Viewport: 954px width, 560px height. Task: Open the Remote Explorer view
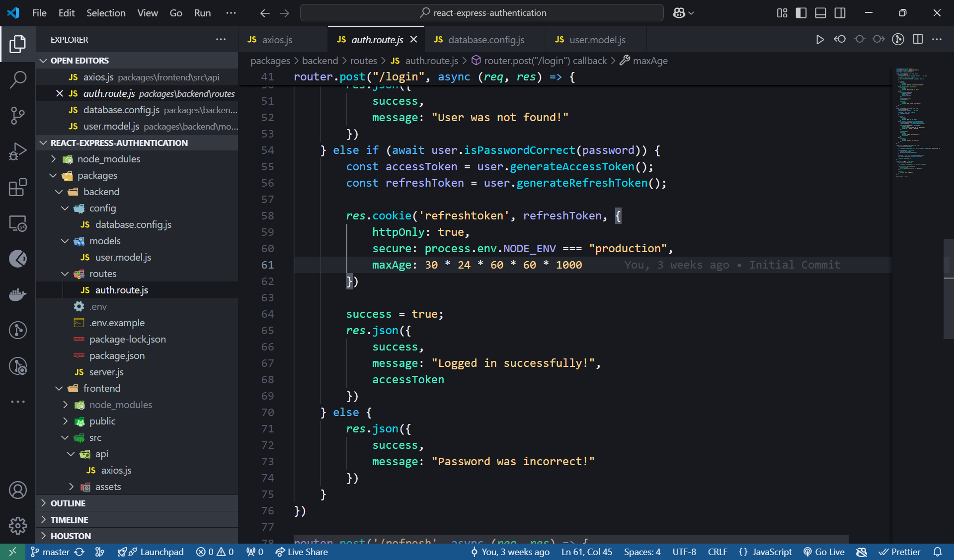(x=18, y=223)
